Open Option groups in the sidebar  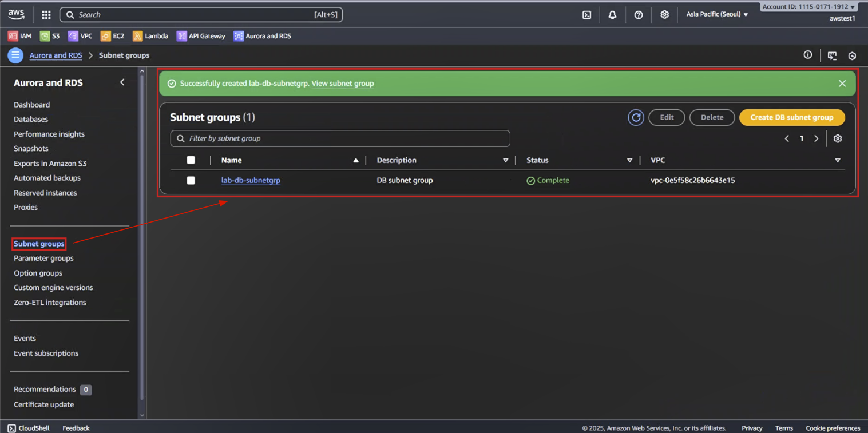coord(38,273)
